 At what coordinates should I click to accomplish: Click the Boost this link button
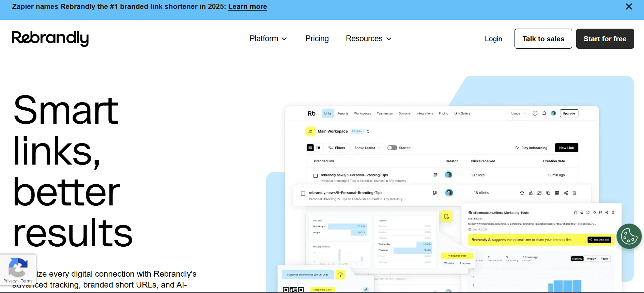599,240
